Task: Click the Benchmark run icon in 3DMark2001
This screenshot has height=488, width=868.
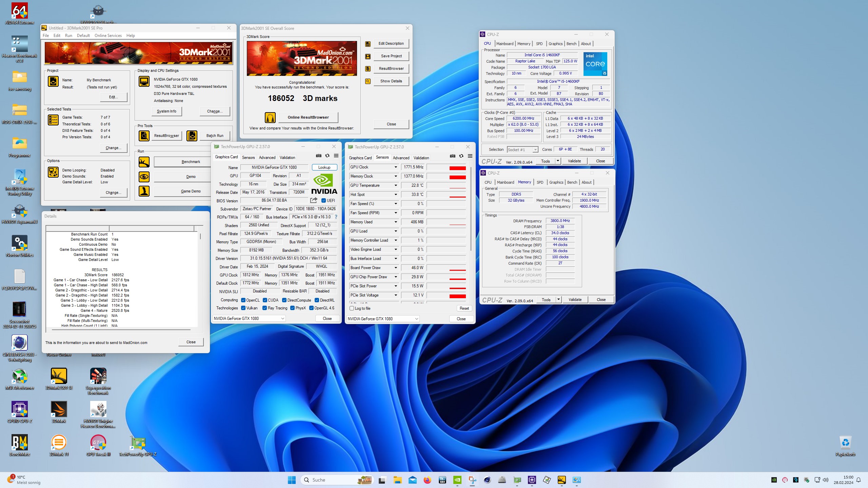Action: click(x=144, y=162)
